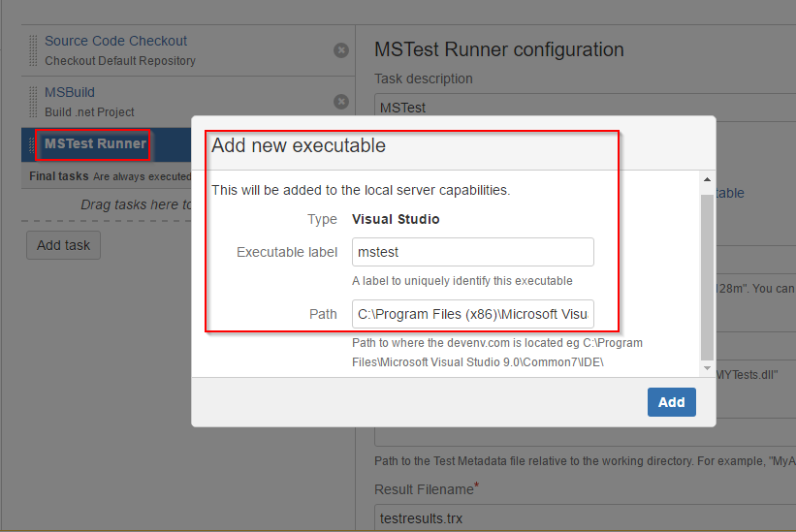Click the dialog scrollbar down arrow
This screenshot has height=532, width=796.
click(x=707, y=368)
